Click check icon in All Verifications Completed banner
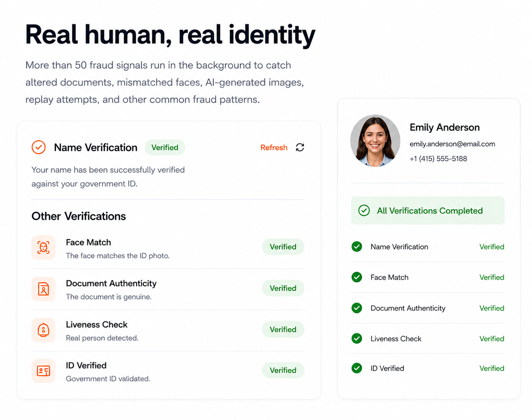 click(364, 211)
